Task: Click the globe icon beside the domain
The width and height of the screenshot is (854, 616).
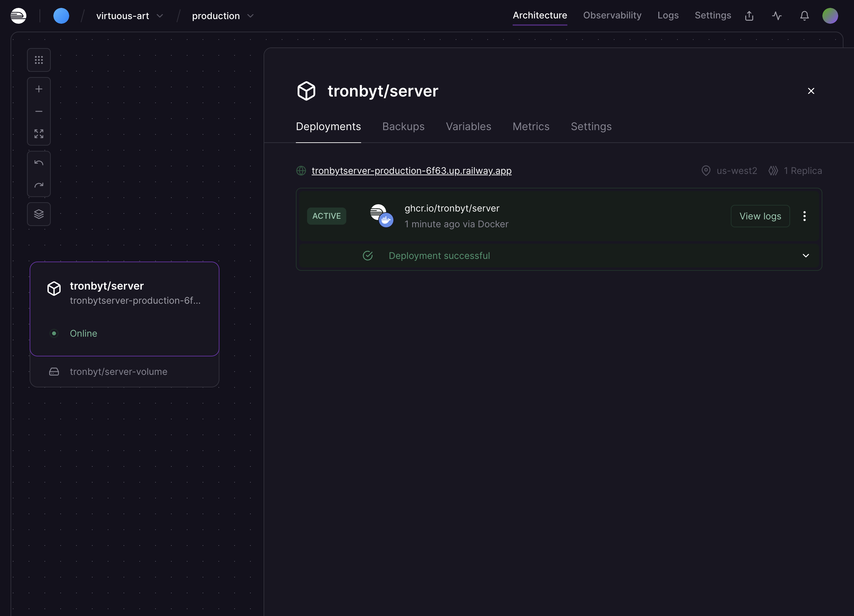Action: 301,171
